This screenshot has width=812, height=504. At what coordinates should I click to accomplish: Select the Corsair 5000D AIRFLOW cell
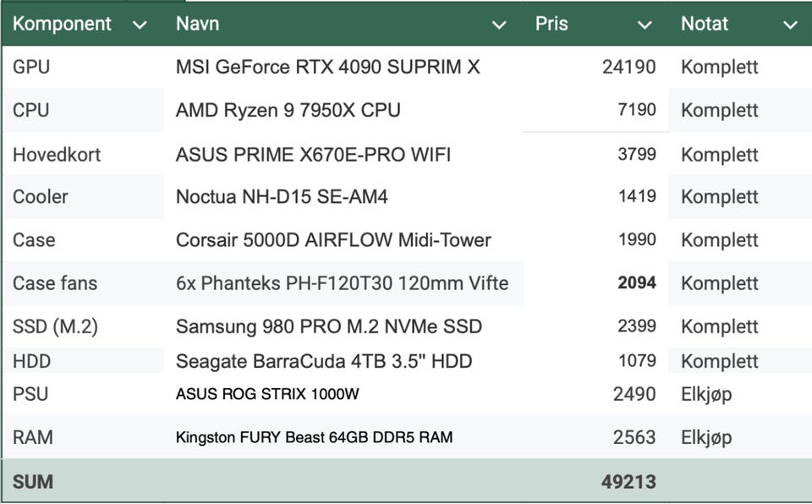pyautogui.click(x=333, y=240)
